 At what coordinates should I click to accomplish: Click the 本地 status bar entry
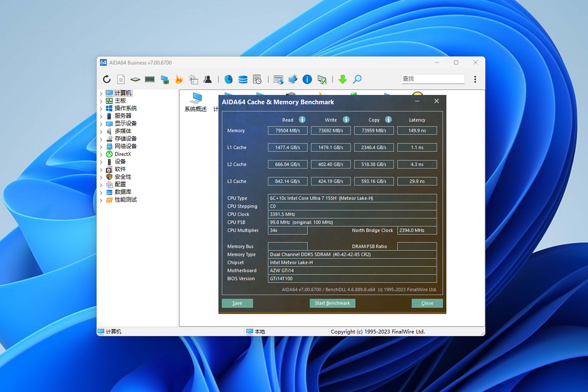click(255, 332)
